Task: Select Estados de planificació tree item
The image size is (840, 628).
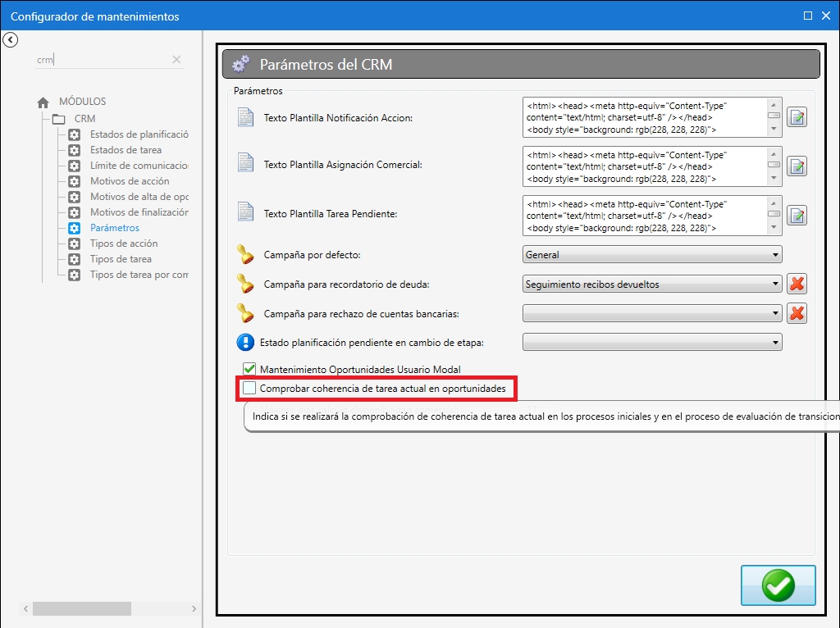Action: click(139, 134)
